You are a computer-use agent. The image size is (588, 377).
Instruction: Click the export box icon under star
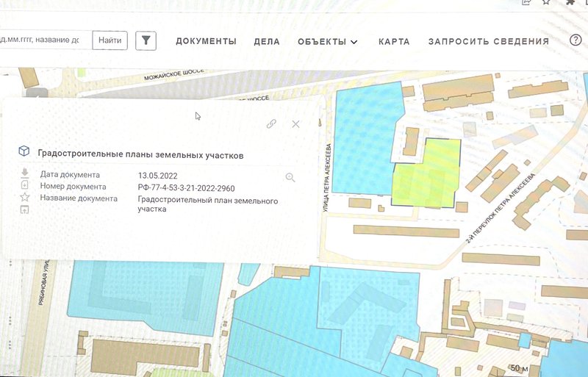pyautogui.click(x=24, y=209)
